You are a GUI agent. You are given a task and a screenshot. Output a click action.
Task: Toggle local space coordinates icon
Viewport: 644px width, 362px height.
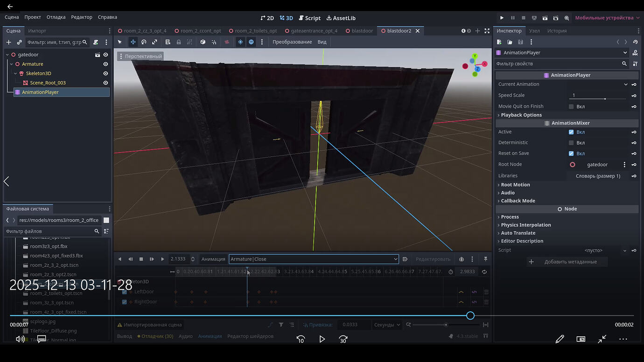point(251,42)
